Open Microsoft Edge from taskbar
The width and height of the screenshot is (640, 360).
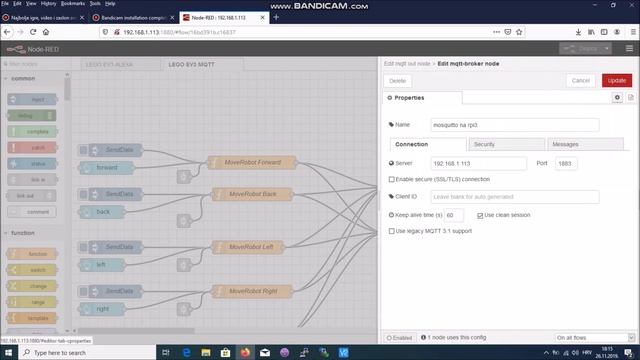187,352
